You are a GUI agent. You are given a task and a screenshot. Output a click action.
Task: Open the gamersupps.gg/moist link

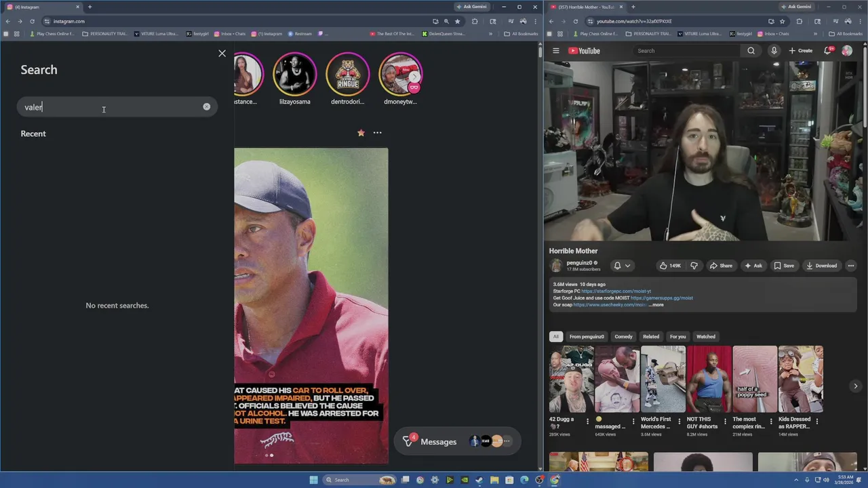tap(661, 298)
